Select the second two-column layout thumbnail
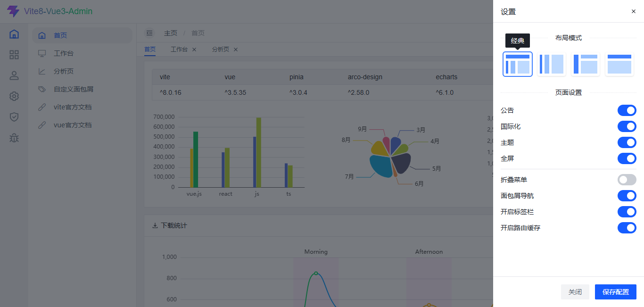 (x=552, y=64)
